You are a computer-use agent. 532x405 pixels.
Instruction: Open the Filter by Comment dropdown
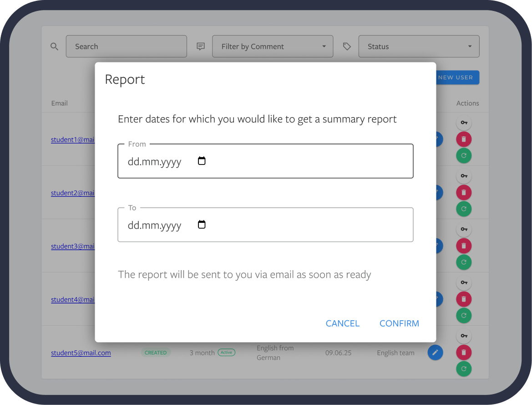tap(272, 46)
